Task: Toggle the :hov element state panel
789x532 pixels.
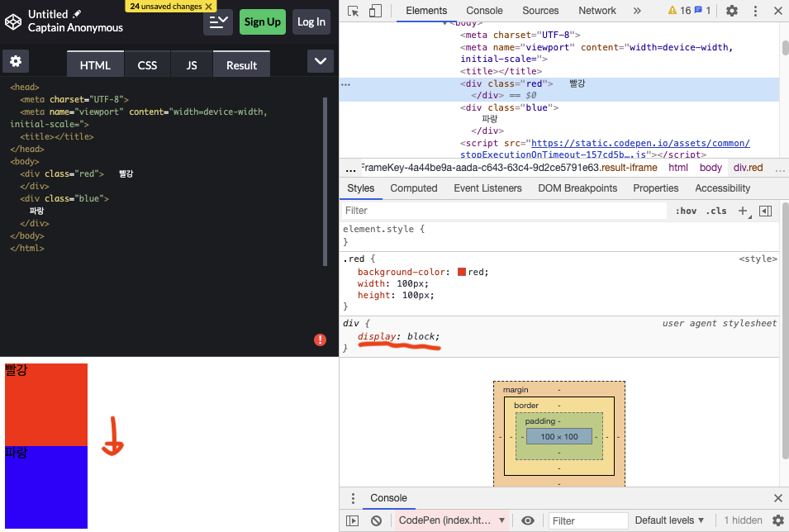Action: pos(685,211)
